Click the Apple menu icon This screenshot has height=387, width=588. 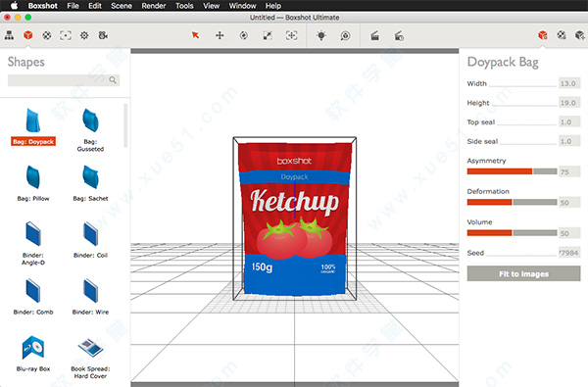[x=14, y=5]
